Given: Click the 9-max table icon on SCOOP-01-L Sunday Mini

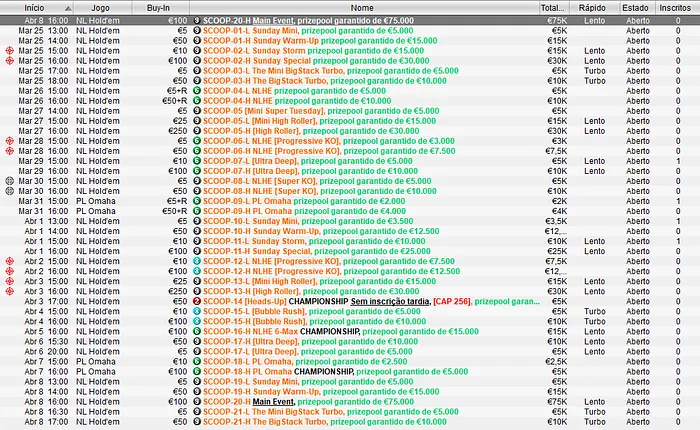Looking at the screenshot, I should point(197,30).
